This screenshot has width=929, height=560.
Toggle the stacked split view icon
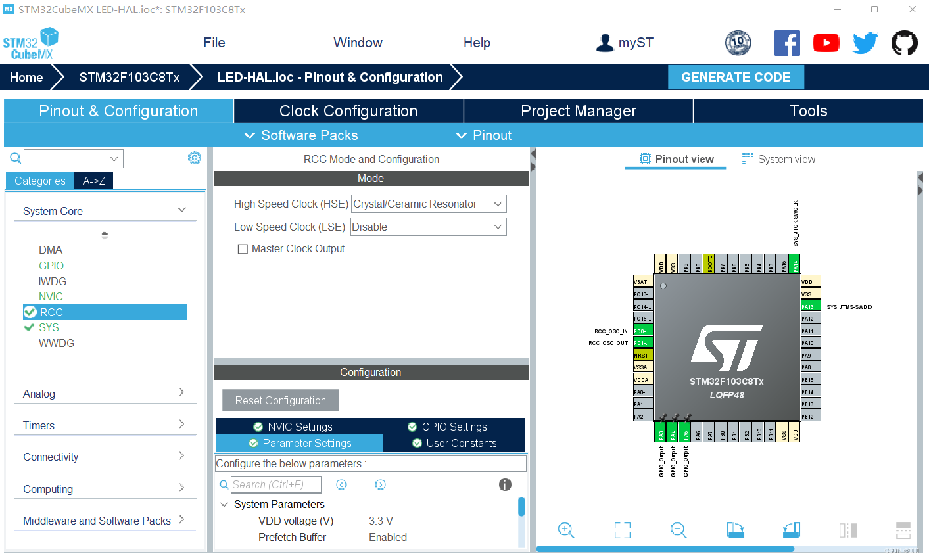click(x=904, y=530)
